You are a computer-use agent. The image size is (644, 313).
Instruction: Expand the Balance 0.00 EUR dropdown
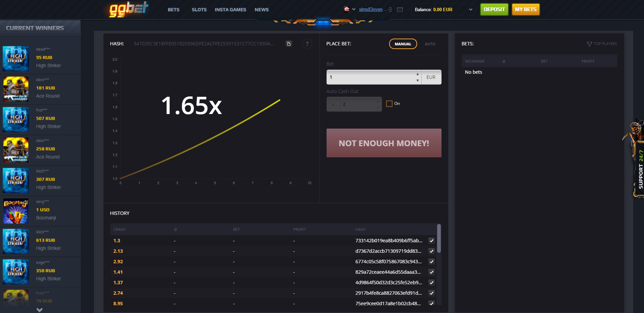point(443,9)
